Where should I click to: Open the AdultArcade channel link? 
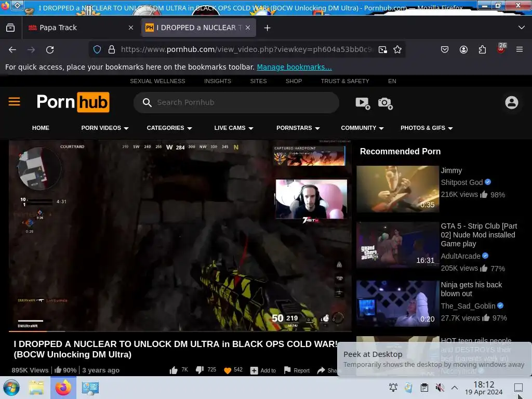click(460, 256)
